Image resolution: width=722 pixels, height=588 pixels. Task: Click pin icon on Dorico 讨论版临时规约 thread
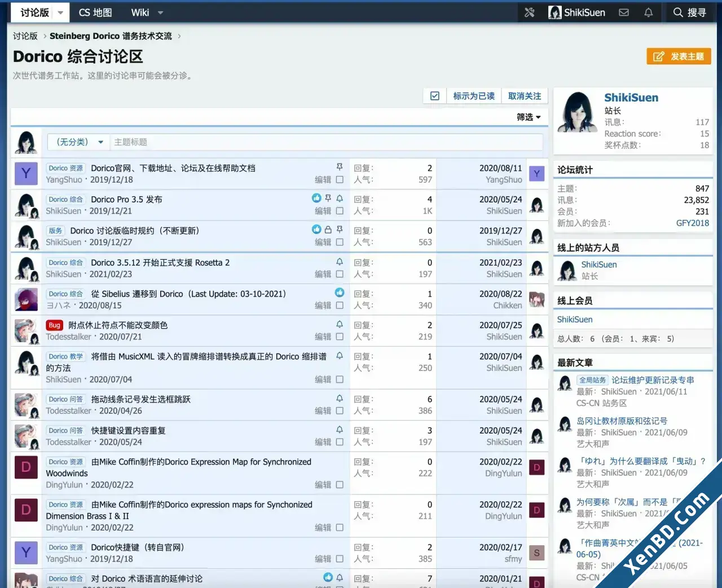(x=340, y=229)
